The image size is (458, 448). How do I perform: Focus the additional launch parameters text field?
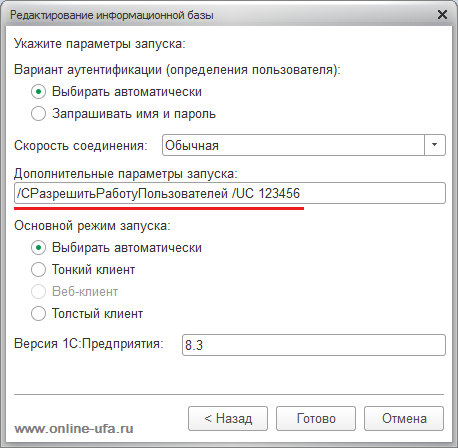coord(230,193)
